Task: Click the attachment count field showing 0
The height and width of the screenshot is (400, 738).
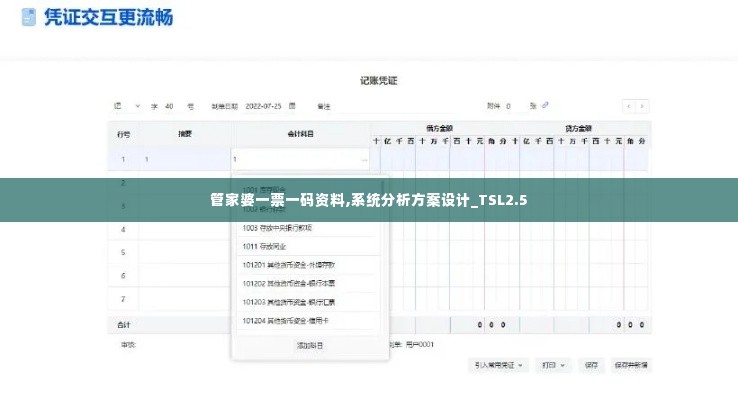Action: point(508,106)
